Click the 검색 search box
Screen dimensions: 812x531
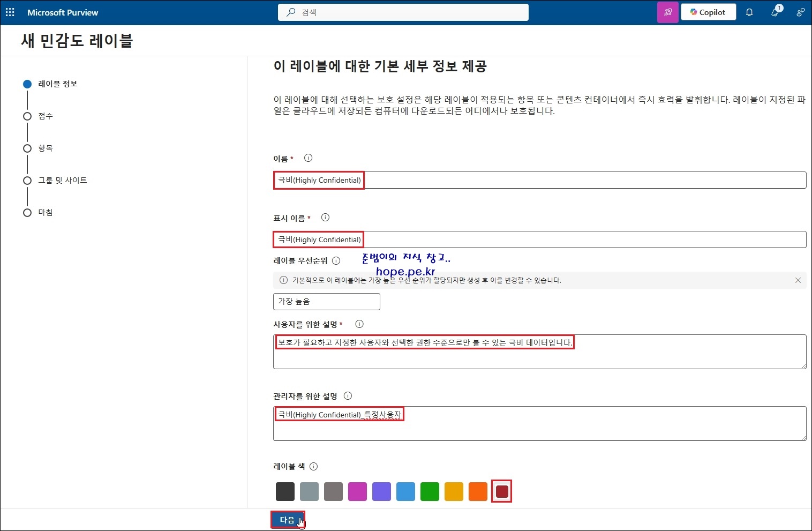point(403,12)
